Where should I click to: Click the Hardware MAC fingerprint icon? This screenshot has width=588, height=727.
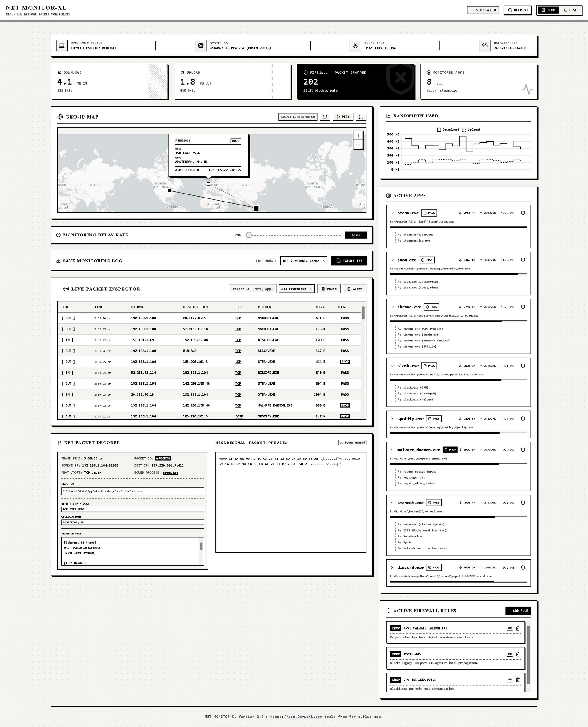pyautogui.click(x=484, y=45)
